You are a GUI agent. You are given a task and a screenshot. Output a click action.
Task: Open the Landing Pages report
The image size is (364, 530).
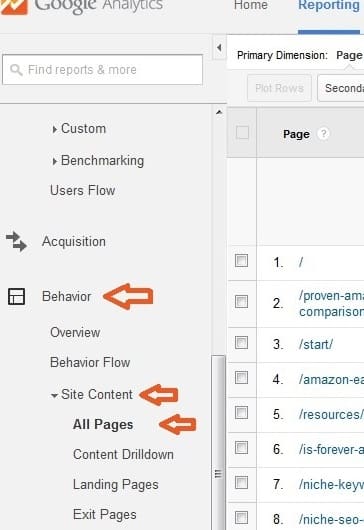point(116,485)
